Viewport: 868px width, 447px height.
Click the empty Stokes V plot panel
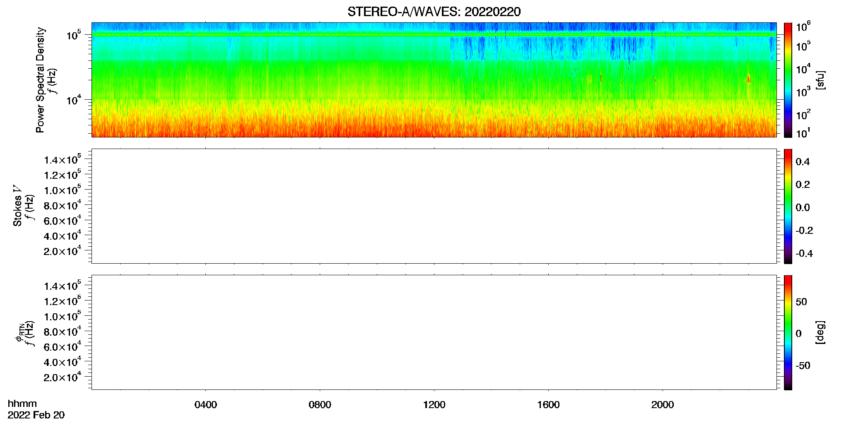(434, 206)
